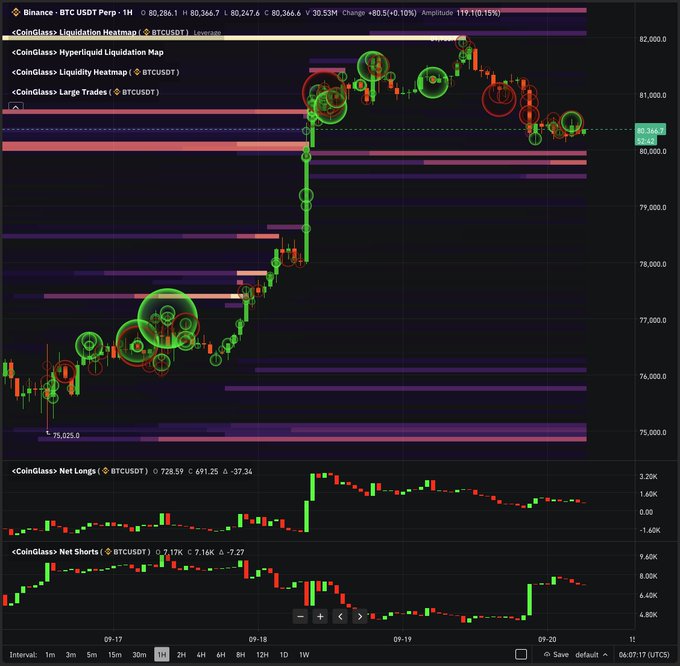This screenshot has height=666, width=680.
Task: Click the 78,000.0 price axis label
Action: pyautogui.click(x=653, y=264)
